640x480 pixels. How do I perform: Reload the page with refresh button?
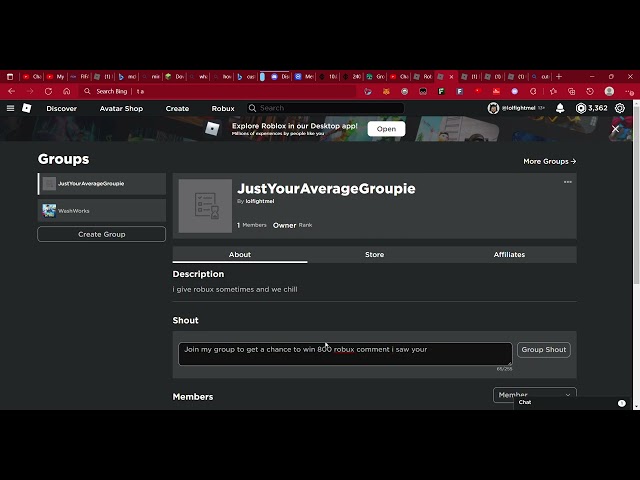click(x=48, y=91)
